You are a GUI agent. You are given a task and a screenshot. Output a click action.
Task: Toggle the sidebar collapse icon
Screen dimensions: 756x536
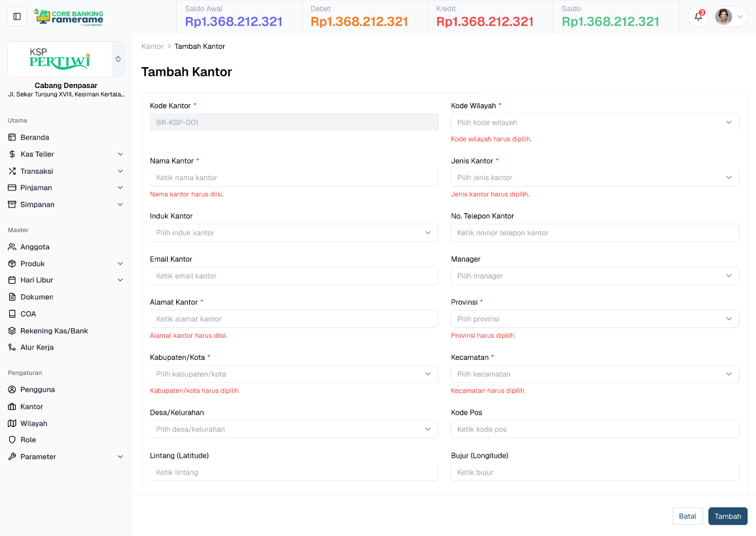[x=17, y=16]
